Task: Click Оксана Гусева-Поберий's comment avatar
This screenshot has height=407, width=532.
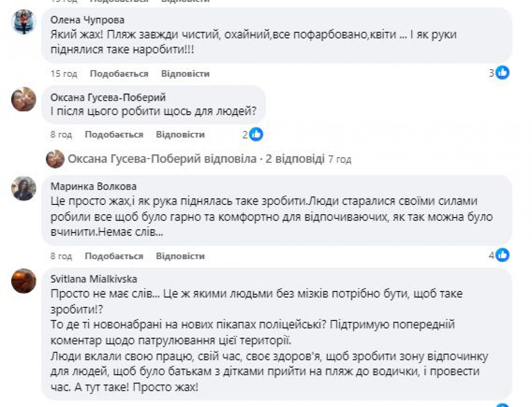Action: pyautogui.click(x=24, y=99)
